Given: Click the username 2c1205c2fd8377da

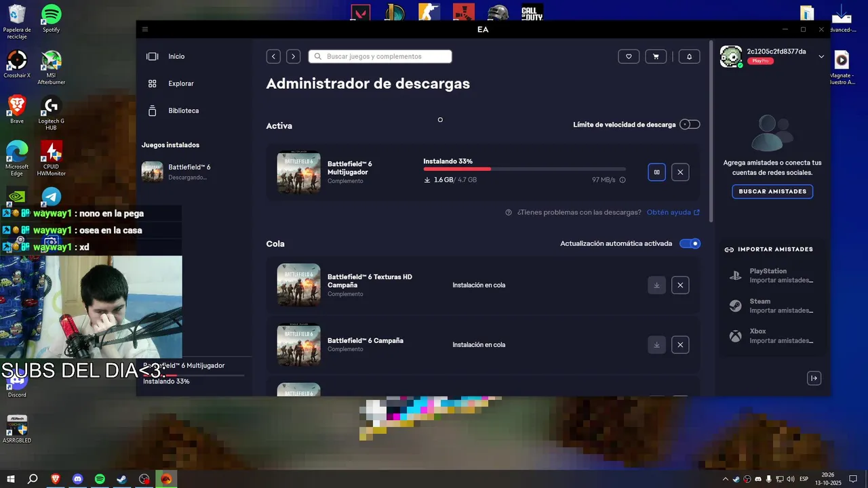Looking at the screenshot, I should (776, 52).
